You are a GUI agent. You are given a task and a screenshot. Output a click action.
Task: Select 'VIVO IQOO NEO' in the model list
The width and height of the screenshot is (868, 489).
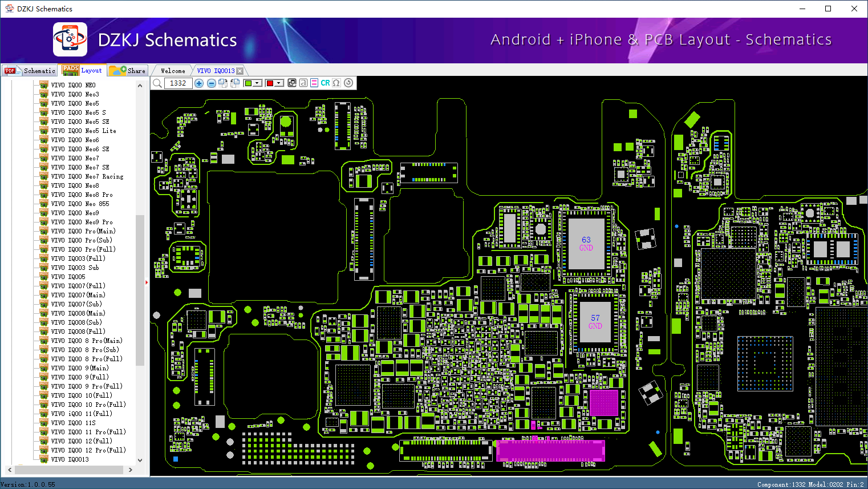pyautogui.click(x=74, y=85)
